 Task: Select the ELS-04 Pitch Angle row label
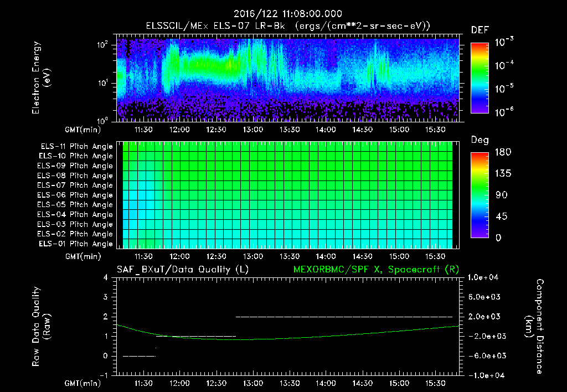[75, 214]
